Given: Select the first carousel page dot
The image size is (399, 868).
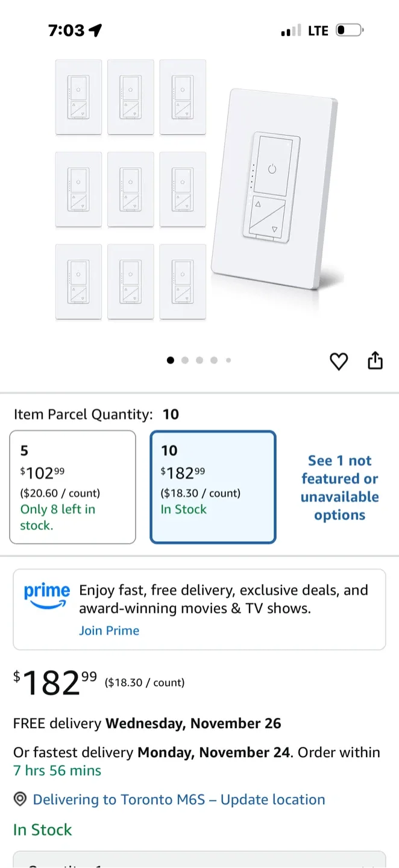Looking at the screenshot, I should 171,360.
